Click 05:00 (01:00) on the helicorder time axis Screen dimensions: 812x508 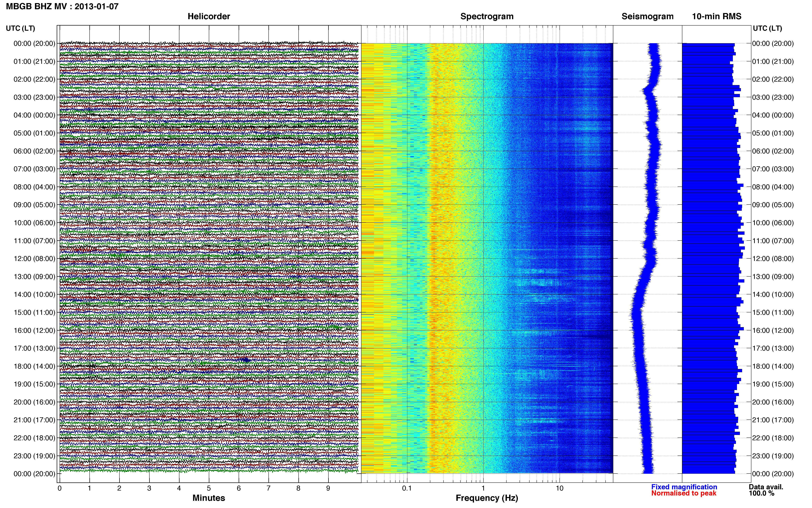click(34, 133)
